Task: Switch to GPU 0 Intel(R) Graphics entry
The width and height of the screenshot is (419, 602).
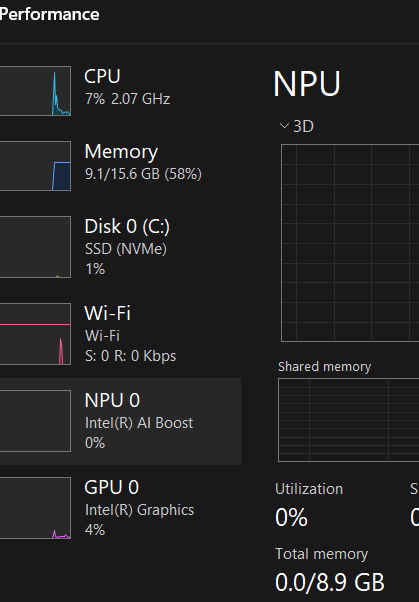Action: (120, 508)
